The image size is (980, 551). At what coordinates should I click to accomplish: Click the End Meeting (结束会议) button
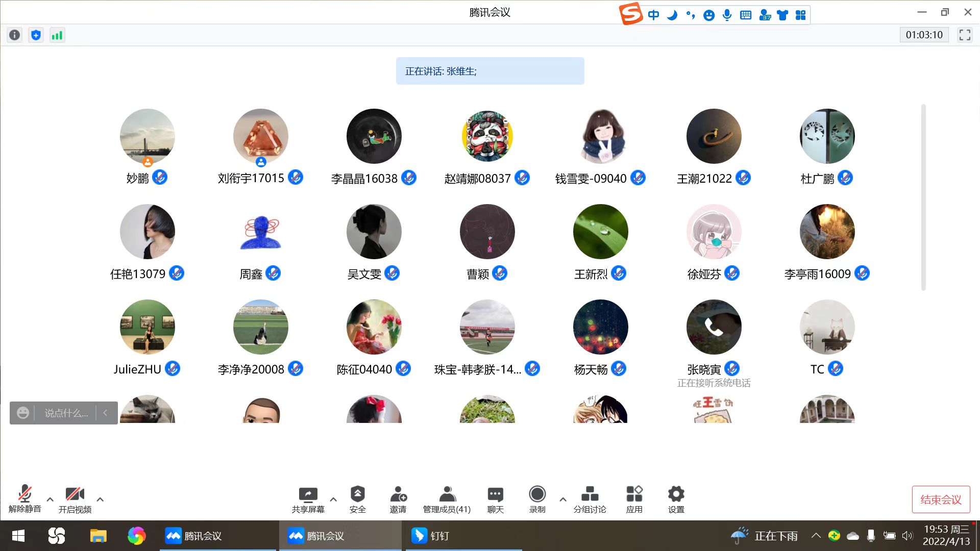(x=941, y=499)
